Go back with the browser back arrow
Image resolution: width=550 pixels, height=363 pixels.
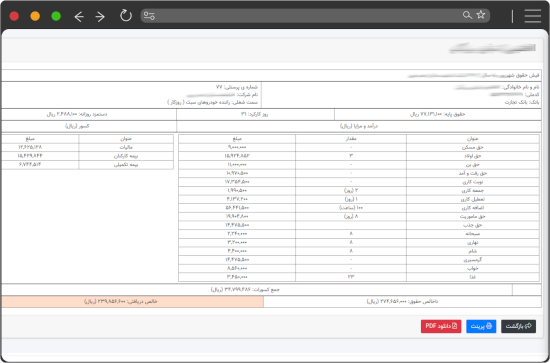[x=79, y=16]
